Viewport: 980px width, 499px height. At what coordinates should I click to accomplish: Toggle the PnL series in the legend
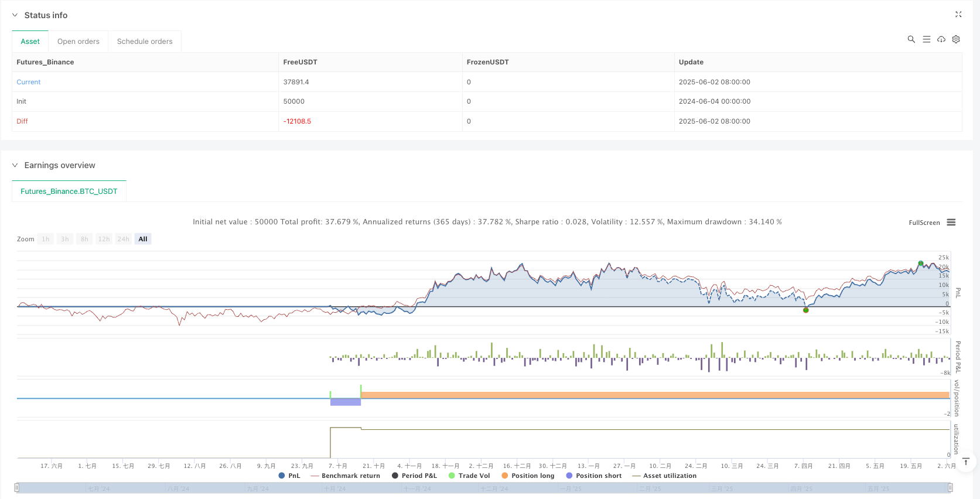289,476
